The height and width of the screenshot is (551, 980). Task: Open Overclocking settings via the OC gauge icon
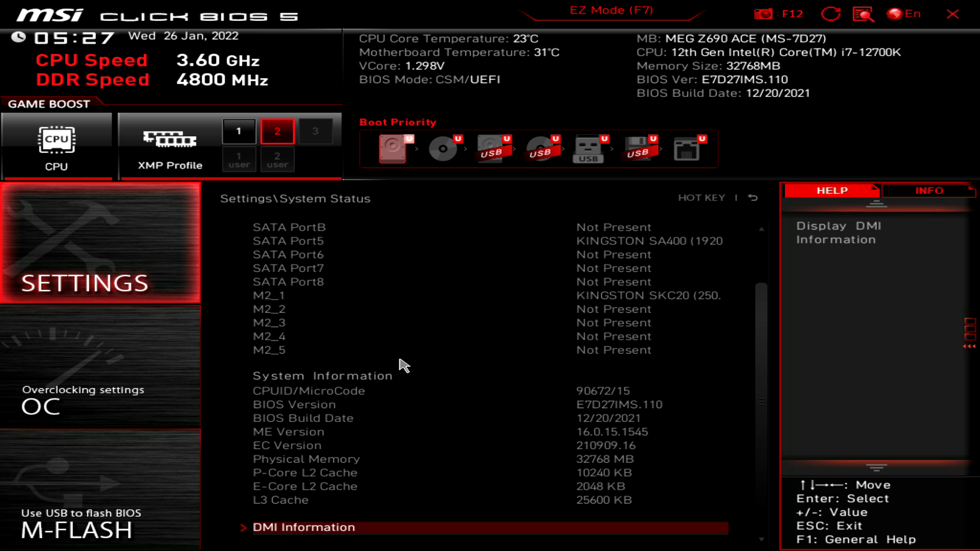(x=100, y=367)
